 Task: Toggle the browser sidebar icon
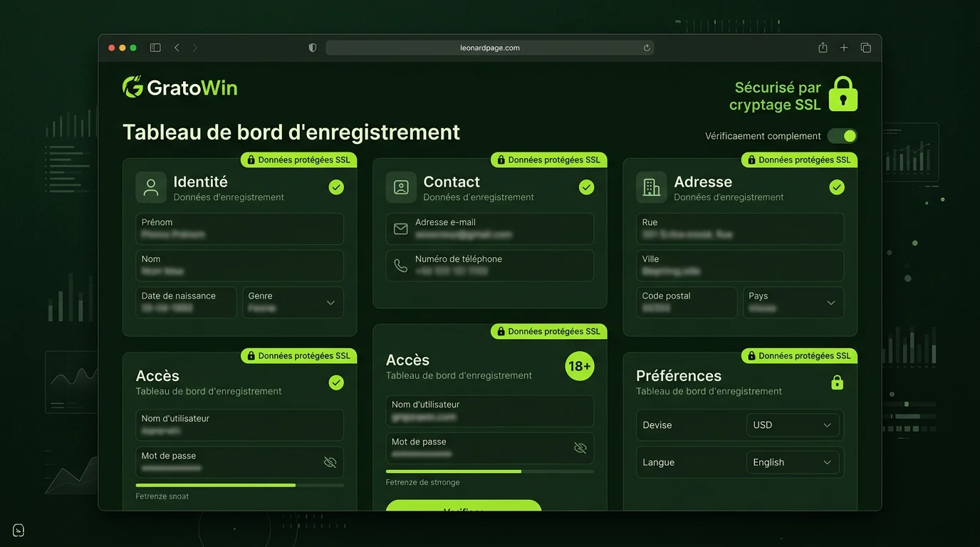[155, 48]
